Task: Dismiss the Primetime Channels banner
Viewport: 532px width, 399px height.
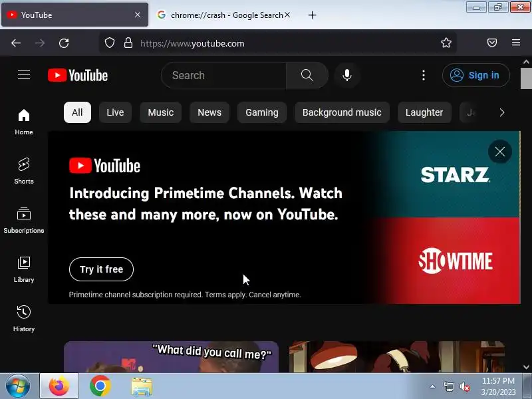Action: [x=500, y=152]
